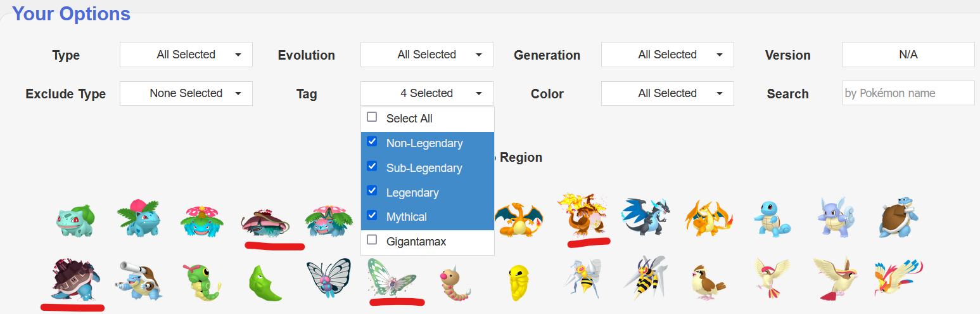Click the Tag filter label
Image resolution: width=980 pixels, height=314 pixels.
(307, 94)
